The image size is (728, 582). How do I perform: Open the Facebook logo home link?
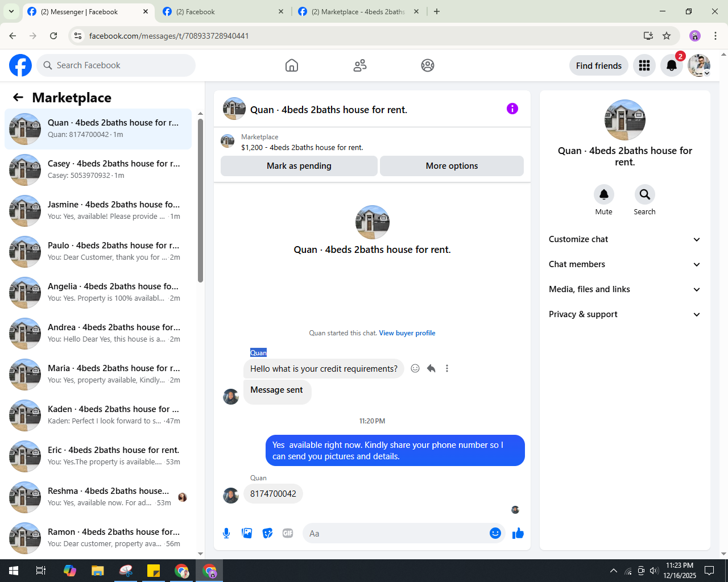click(20, 65)
